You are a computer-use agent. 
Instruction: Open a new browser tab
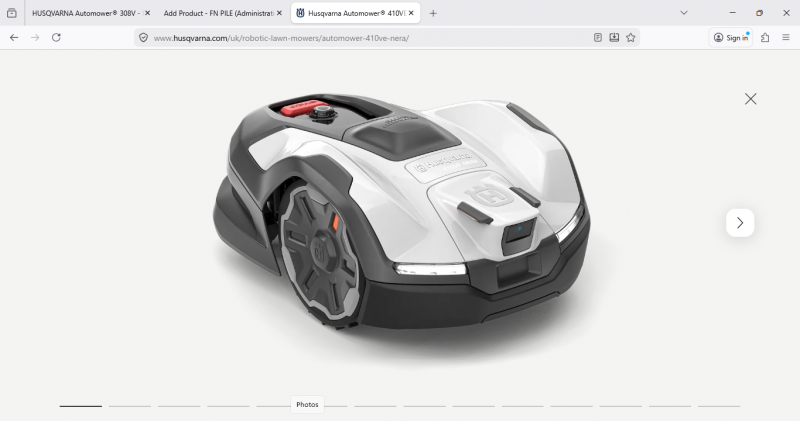pyautogui.click(x=433, y=13)
